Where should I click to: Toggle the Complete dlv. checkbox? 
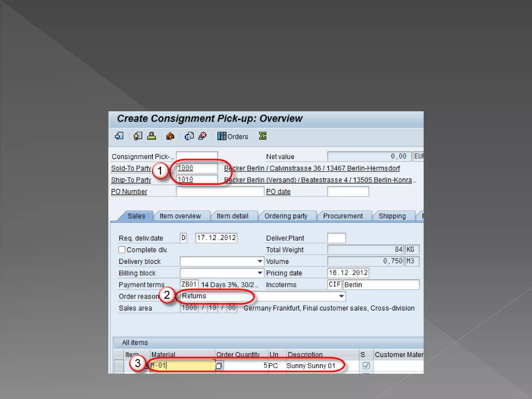[122, 250]
